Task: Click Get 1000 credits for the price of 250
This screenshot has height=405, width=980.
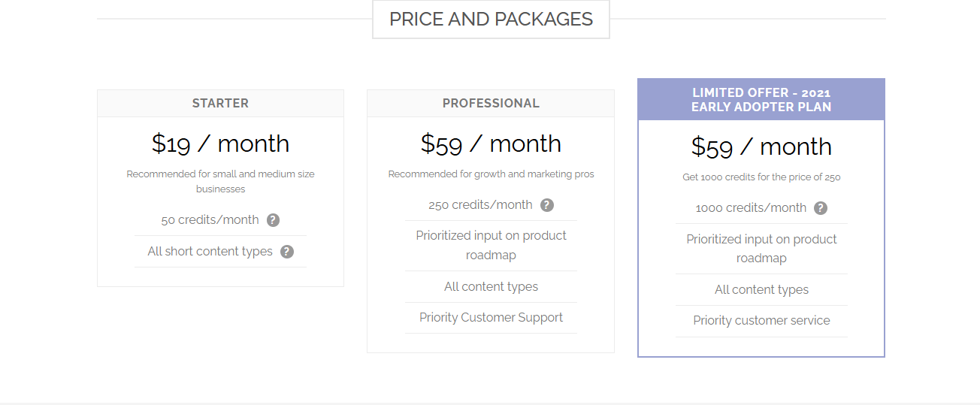Action: click(x=761, y=178)
